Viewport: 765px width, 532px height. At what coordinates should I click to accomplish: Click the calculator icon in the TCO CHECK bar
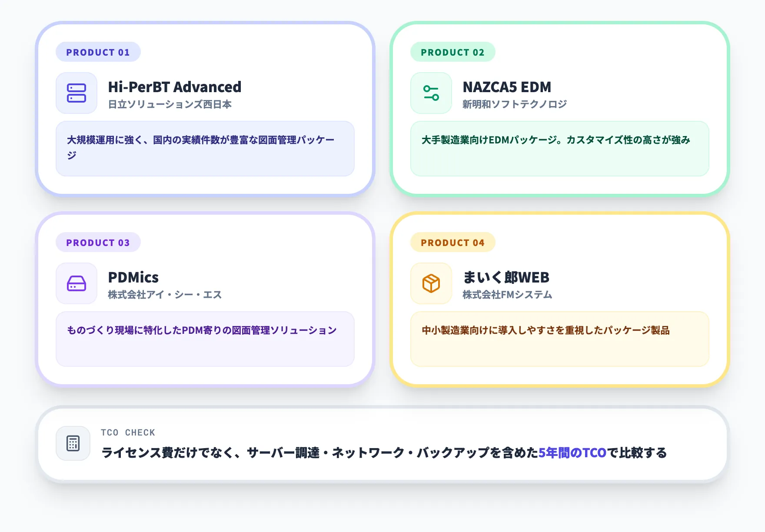(73, 443)
